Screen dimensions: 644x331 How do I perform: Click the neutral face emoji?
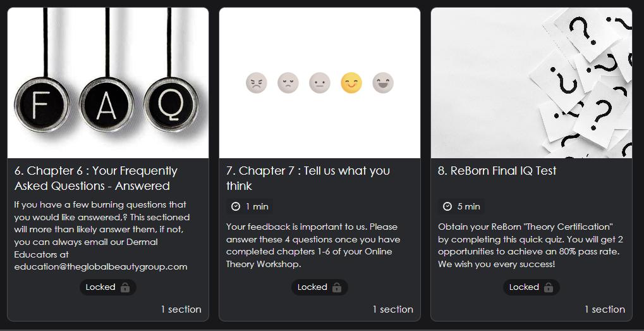point(320,83)
